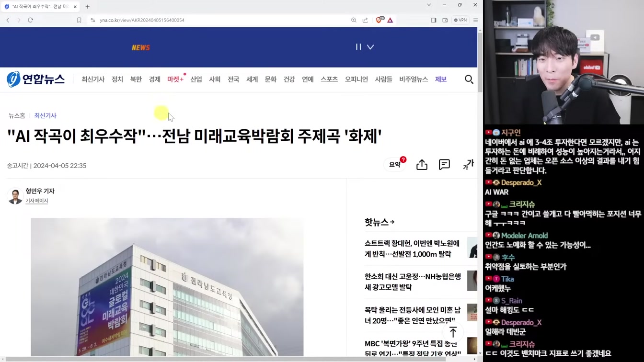This screenshot has height=362, width=644.
Task: Click chat username 지구인
Action: coord(511,132)
